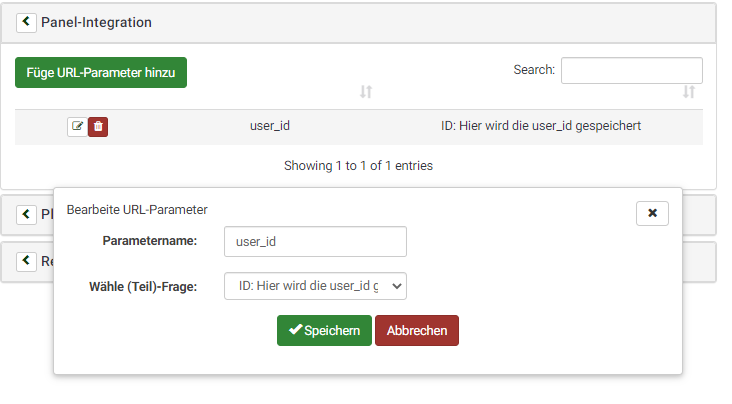Open the Wähle (Teil)-Frage dropdown
The width and height of the screenshot is (732, 404).
click(x=315, y=287)
